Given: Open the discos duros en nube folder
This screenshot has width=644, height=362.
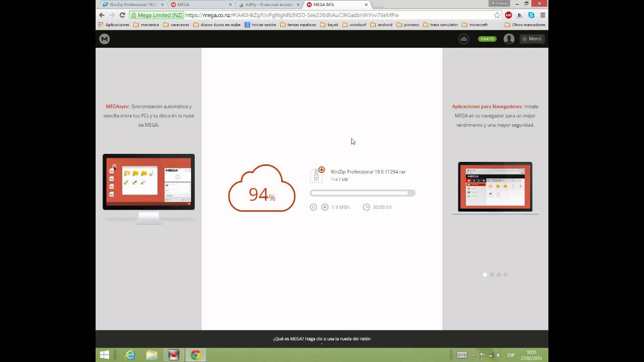Looking at the screenshot, I should point(217,25).
